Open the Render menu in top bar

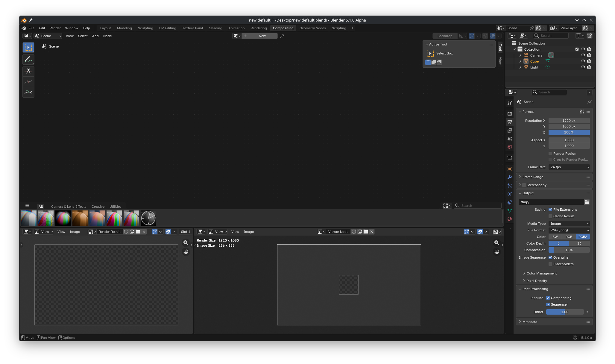(x=55, y=28)
